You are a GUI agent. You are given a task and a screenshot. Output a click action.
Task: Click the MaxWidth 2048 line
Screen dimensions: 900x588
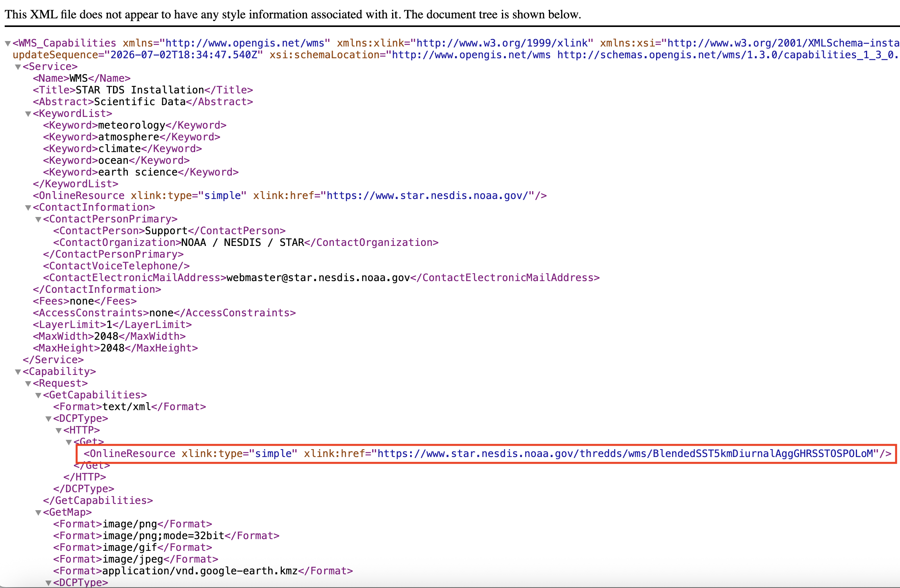[x=109, y=336]
